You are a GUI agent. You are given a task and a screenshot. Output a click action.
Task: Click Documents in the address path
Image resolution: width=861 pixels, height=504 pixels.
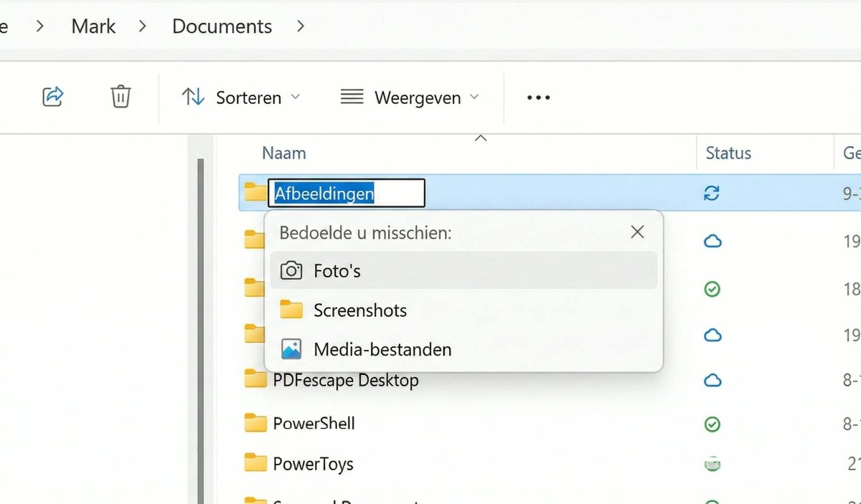(222, 27)
